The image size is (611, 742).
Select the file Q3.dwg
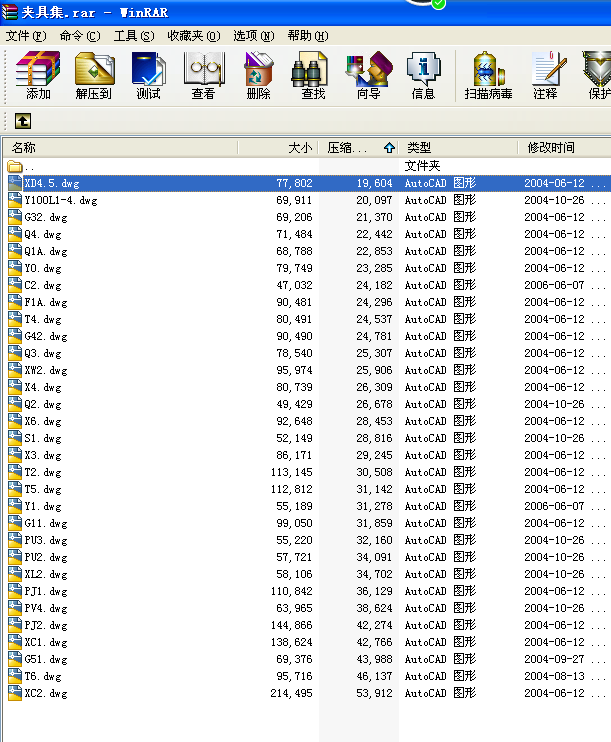tap(43, 353)
